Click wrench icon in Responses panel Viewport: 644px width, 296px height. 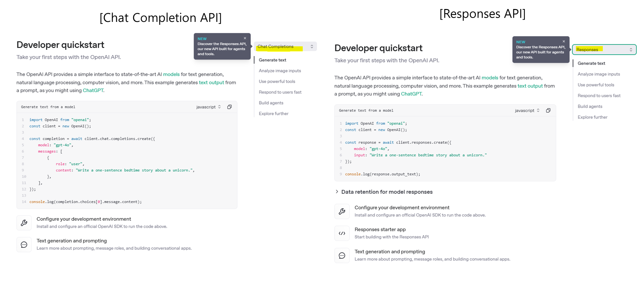click(342, 211)
